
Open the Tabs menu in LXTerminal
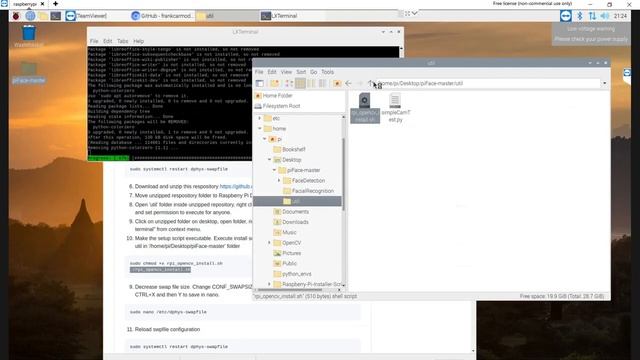pos(122,41)
